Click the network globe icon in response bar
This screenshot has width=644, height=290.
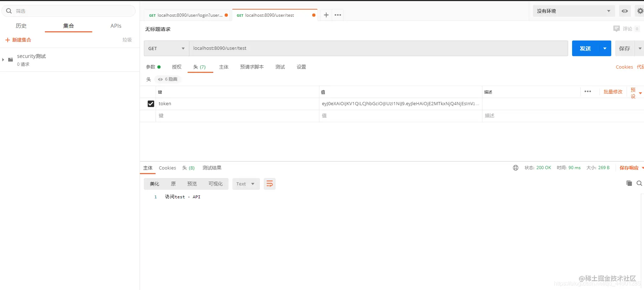515,168
